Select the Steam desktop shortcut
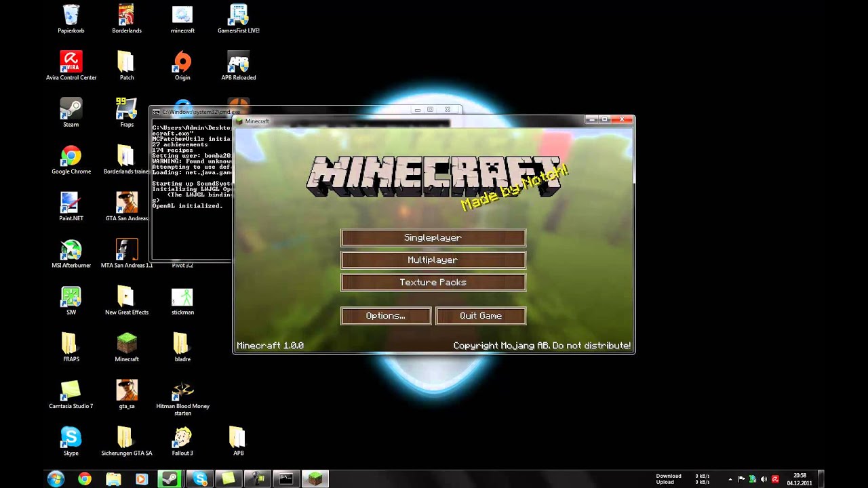The height and width of the screenshot is (488, 868). click(71, 113)
